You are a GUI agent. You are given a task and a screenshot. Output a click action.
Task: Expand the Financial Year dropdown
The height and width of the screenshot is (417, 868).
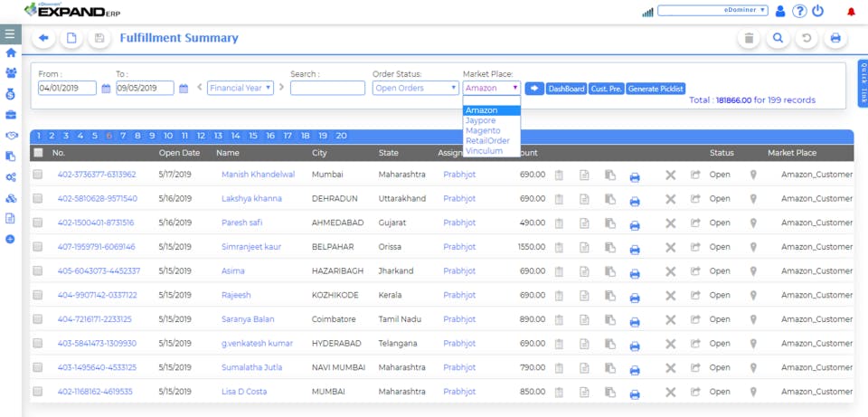coord(240,88)
